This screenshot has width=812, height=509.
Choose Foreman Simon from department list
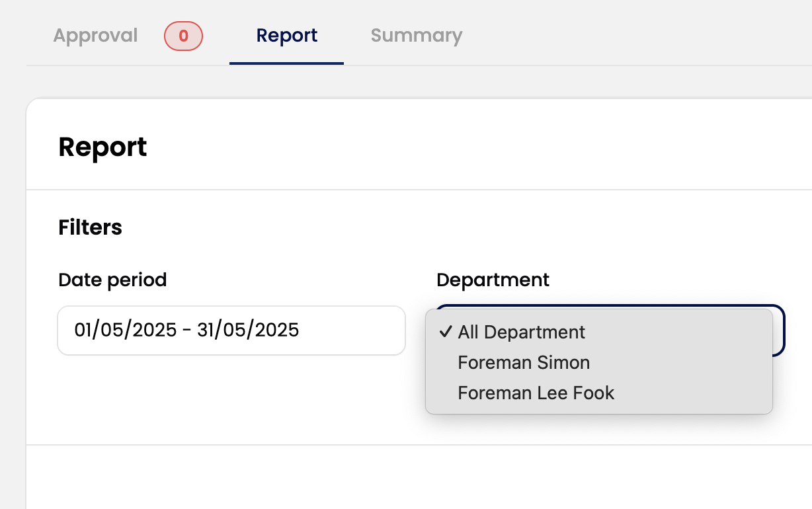523,362
